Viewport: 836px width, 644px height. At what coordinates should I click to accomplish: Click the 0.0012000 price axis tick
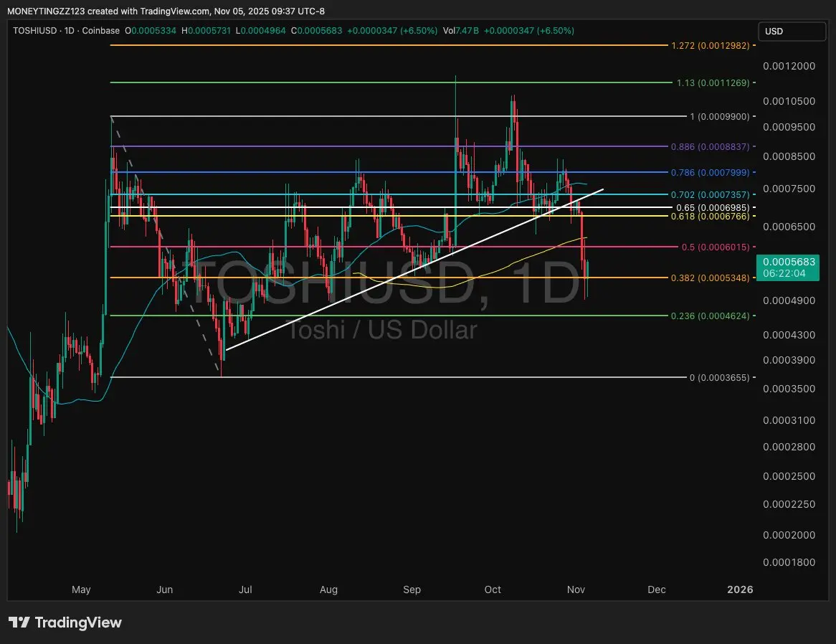tap(789, 66)
